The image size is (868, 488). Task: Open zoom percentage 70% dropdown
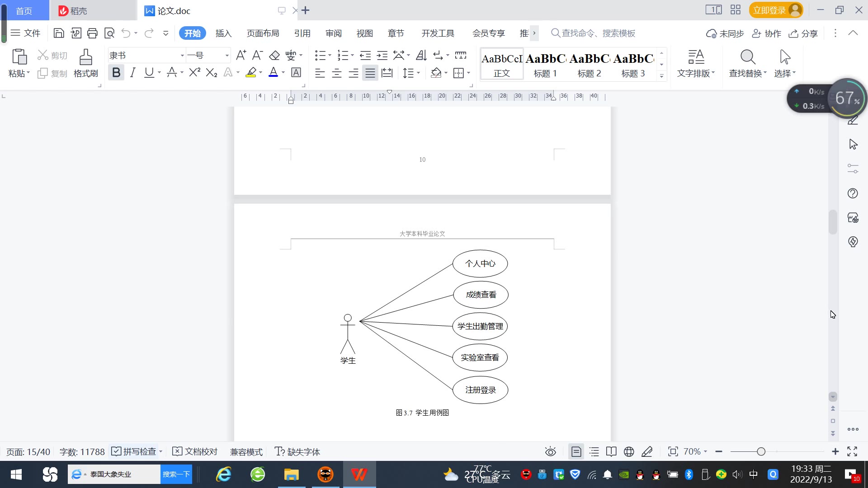(695, 451)
